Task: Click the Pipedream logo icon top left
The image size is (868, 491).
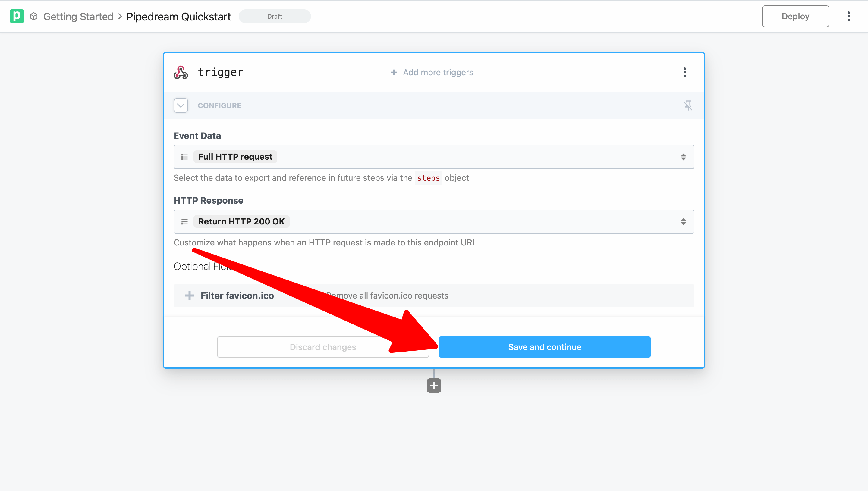Action: [17, 16]
